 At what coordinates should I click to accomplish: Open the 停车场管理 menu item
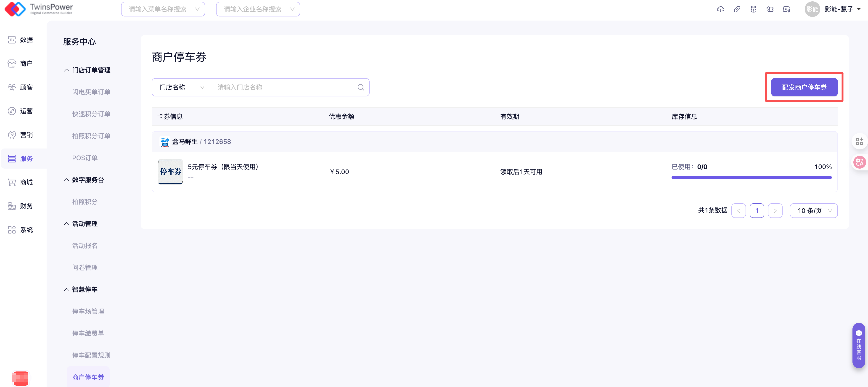coord(88,311)
